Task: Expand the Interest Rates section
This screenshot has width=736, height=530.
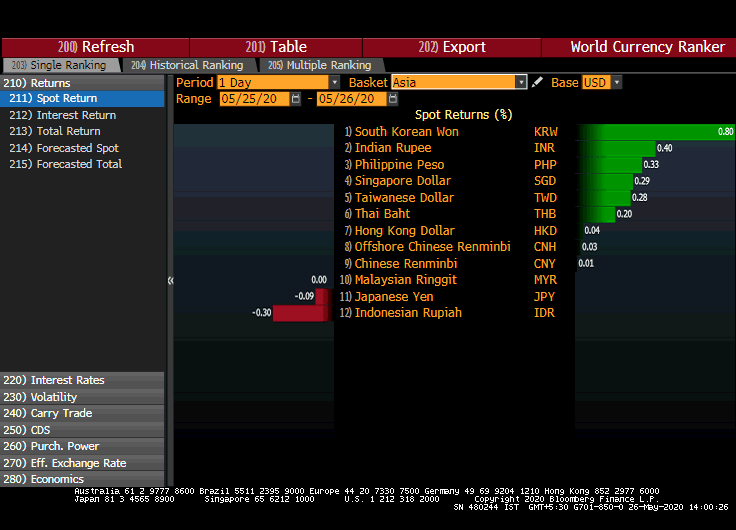Action: point(80,380)
